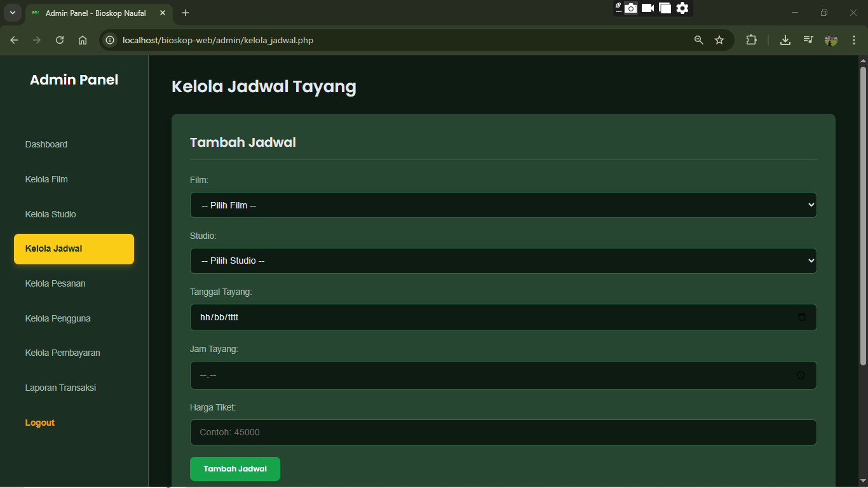
Task: Open Laporan Transaksi from the sidebar
Action: point(60,388)
